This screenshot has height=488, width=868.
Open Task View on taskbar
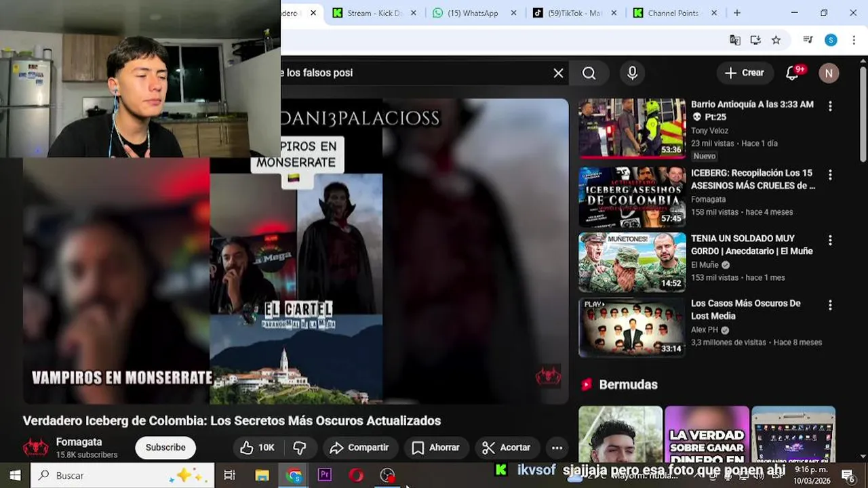[229, 475]
